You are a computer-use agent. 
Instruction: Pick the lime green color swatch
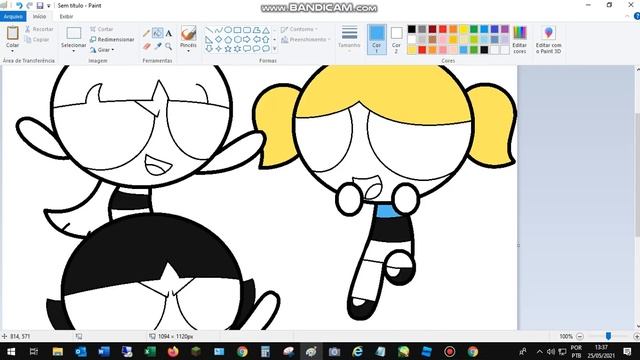point(474,40)
